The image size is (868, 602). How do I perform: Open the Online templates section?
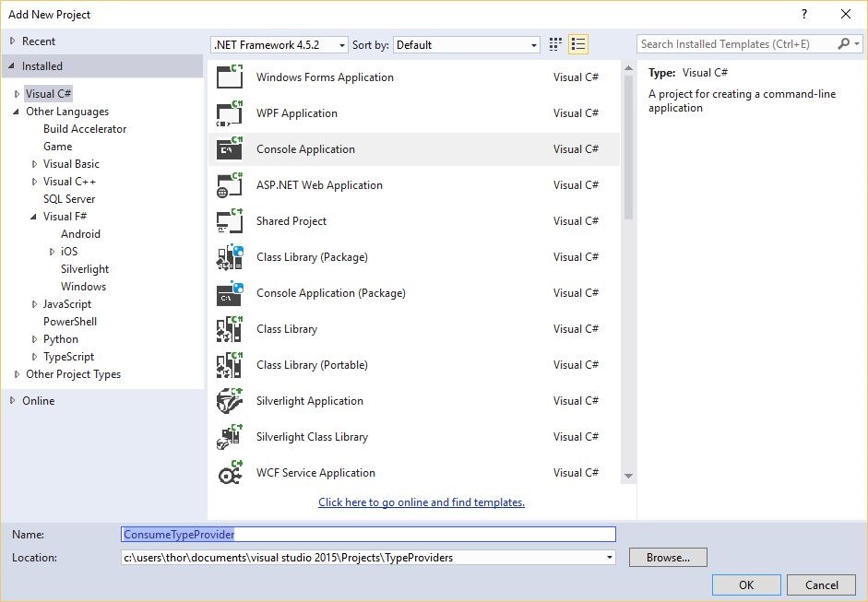39,401
